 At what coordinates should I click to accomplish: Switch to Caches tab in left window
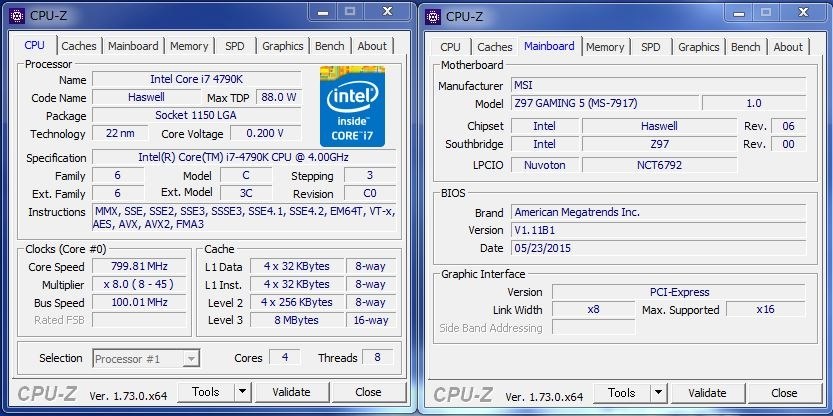pos(79,46)
